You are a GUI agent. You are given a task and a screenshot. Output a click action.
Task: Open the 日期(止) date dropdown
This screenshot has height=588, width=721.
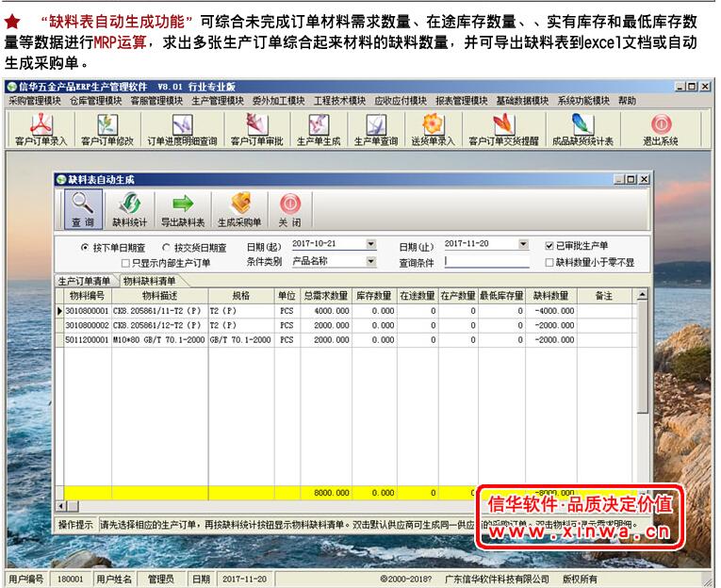coord(523,244)
